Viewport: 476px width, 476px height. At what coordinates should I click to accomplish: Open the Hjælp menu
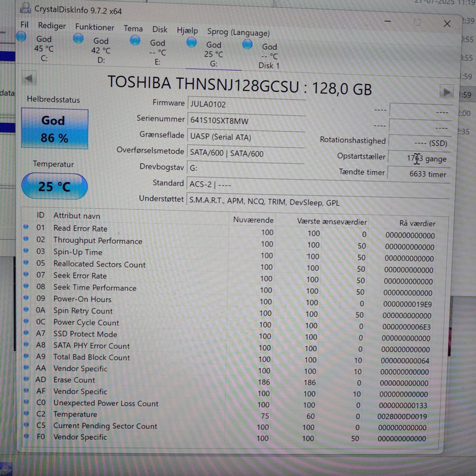(187, 31)
